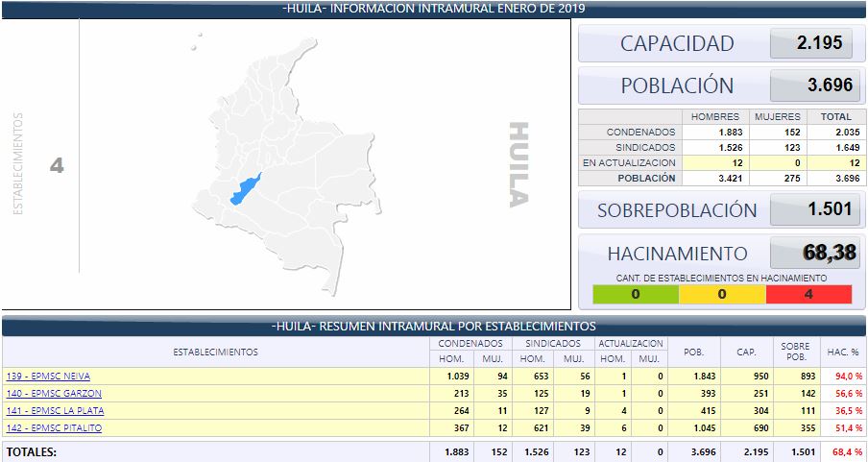Click the vertical HUILA label beside the map
The image size is (868, 462).
coord(518,164)
